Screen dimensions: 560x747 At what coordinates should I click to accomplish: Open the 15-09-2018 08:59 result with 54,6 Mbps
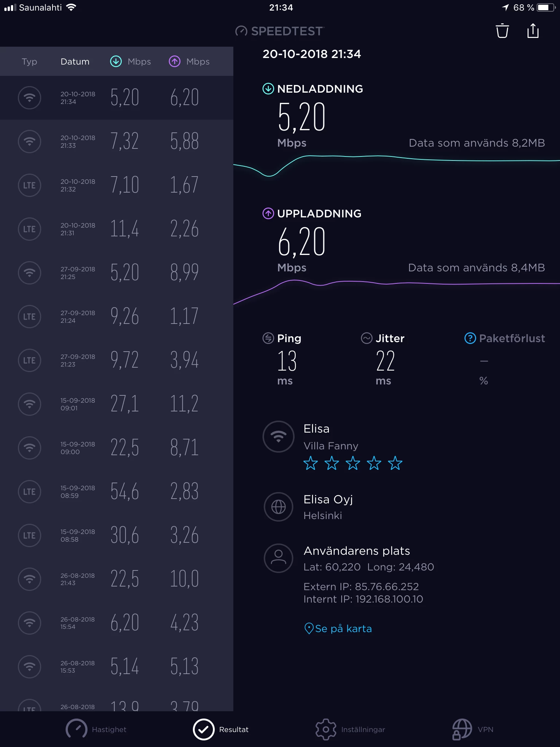click(117, 492)
